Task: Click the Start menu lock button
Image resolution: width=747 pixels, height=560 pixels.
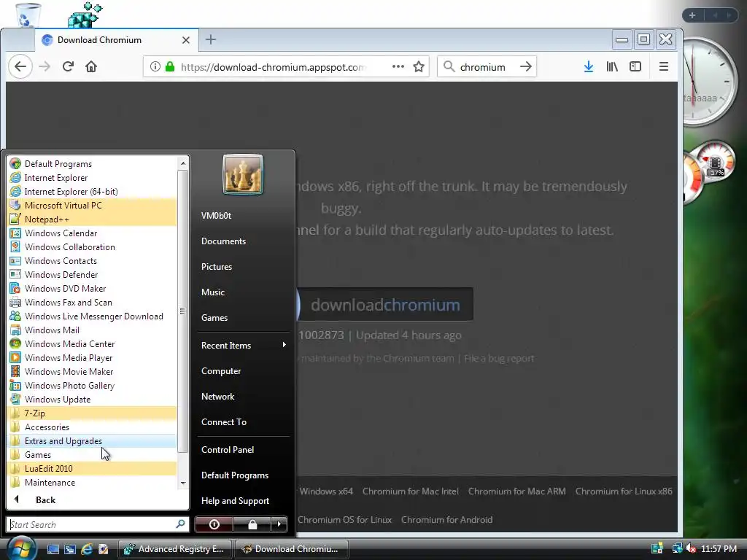Action: point(252,524)
